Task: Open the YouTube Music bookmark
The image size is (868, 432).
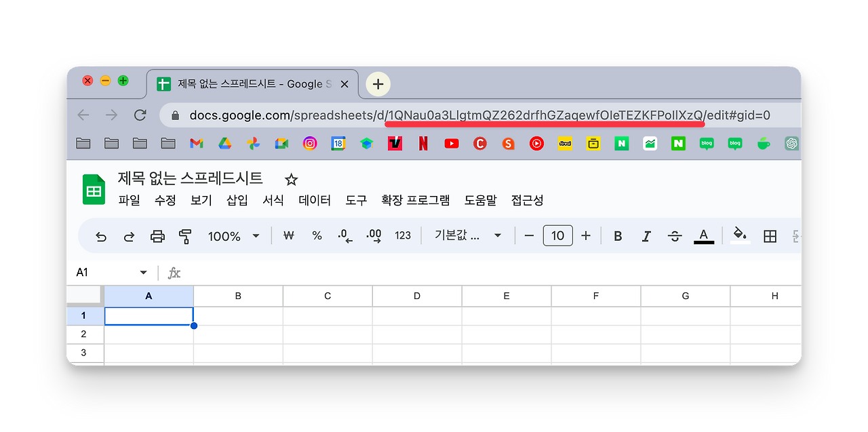Action: (536, 143)
